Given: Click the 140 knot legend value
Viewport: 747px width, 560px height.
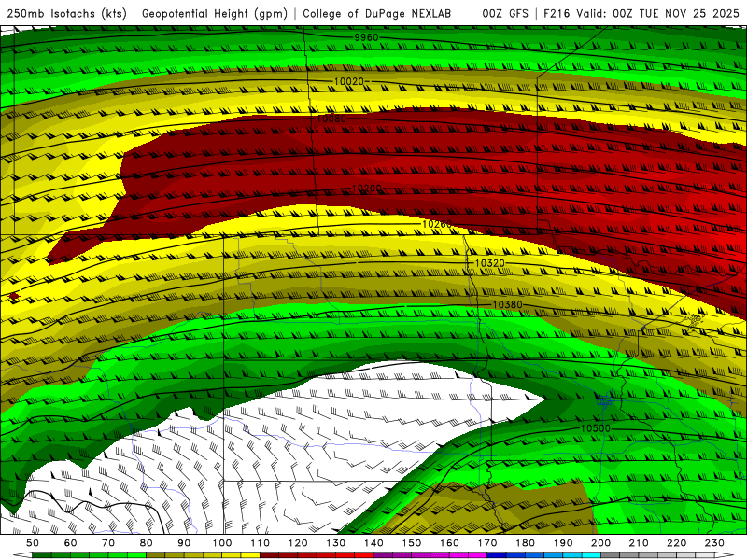Looking at the screenshot, I should pyautogui.click(x=373, y=543).
